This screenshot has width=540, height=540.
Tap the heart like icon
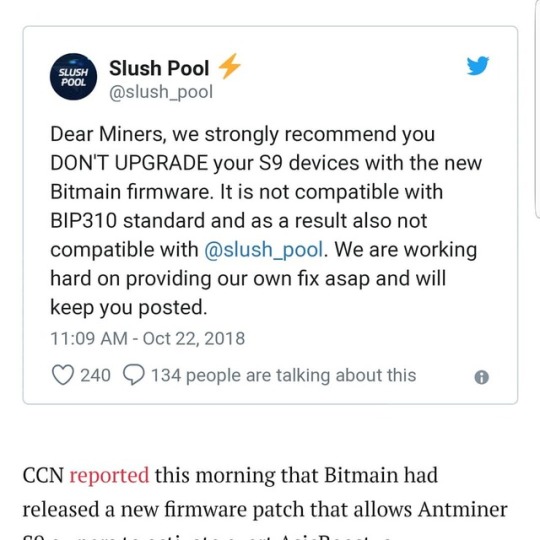tap(63, 375)
